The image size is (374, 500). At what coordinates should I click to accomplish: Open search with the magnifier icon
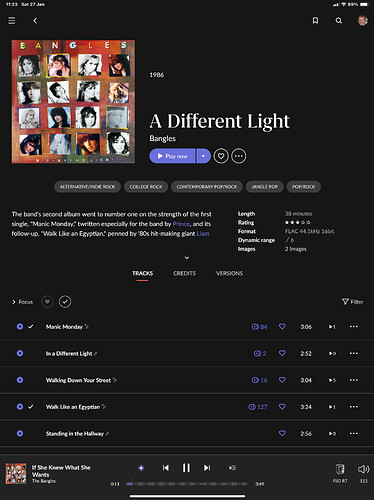[x=339, y=21]
